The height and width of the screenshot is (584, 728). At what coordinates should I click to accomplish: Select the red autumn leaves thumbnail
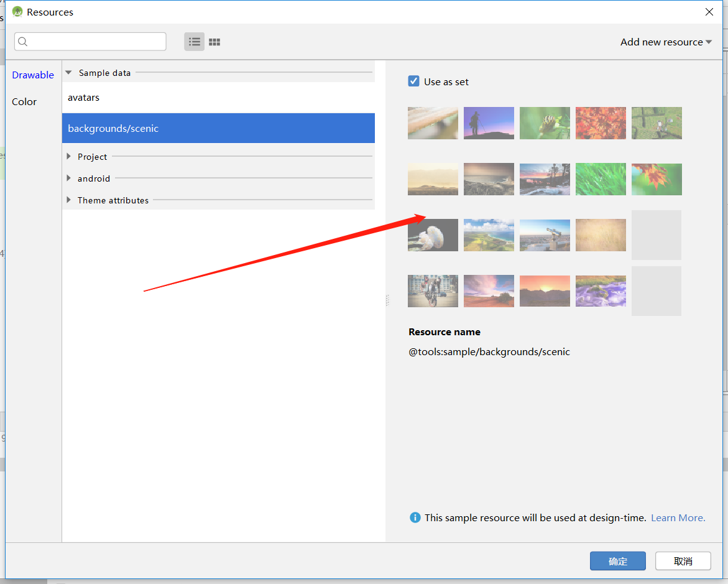tap(601, 123)
